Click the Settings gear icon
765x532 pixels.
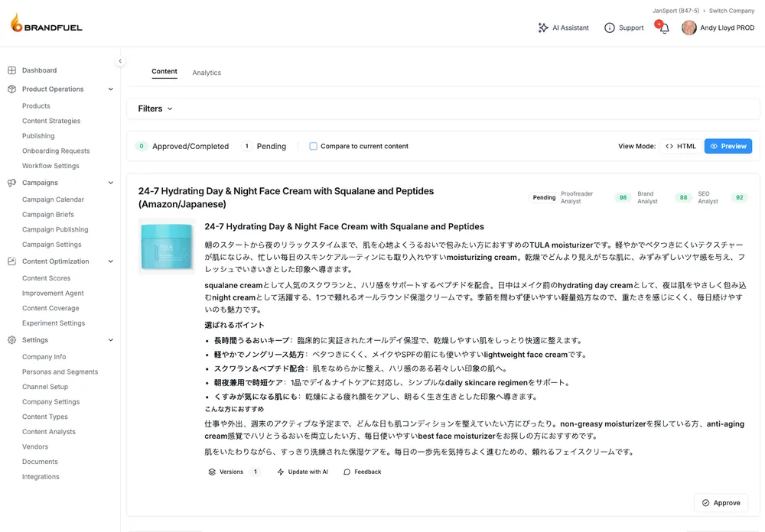[x=12, y=340]
